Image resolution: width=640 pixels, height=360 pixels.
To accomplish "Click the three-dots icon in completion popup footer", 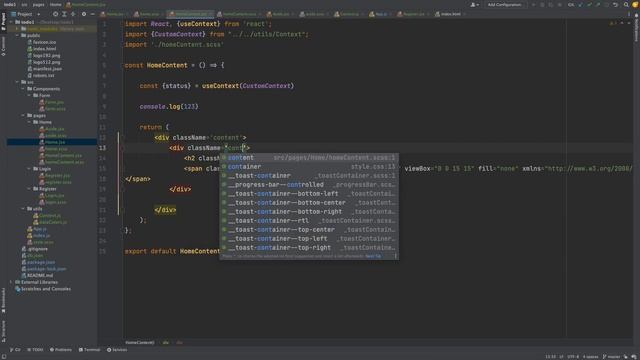I will click(x=395, y=256).
